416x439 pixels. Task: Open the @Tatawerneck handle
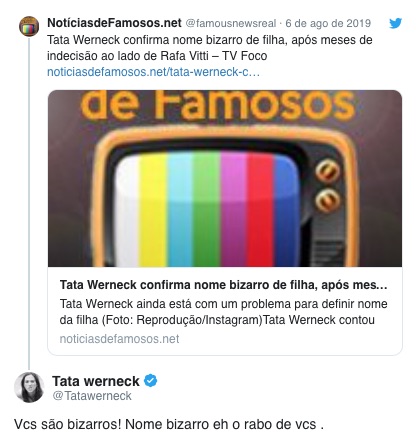point(92,396)
